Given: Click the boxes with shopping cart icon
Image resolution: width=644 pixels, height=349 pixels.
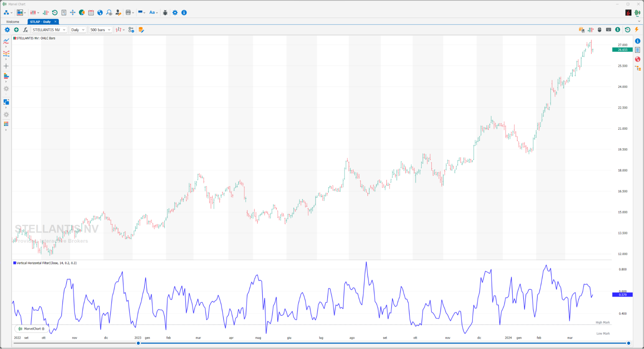Looking at the screenshot, I should (582, 30).
